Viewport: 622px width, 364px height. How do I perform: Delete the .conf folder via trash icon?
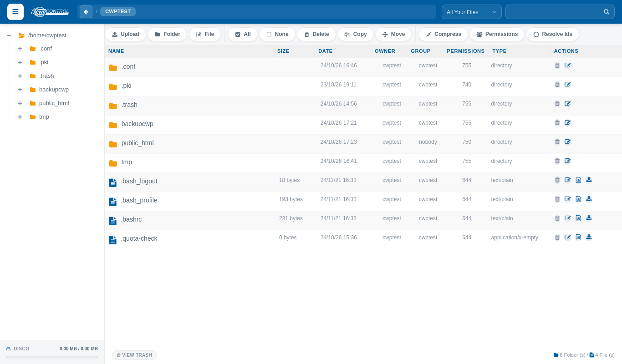coord(557,66)
